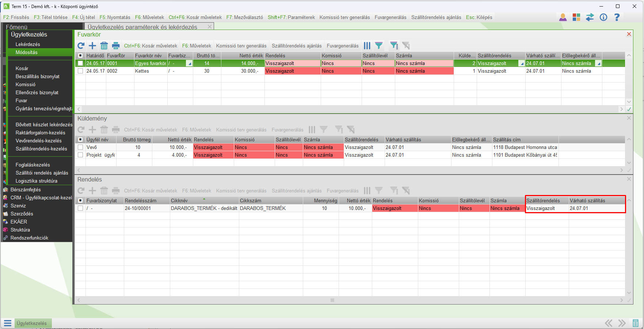This screenshot has height=329, width=644.
Task: Open filter settings icon in Fuvarkör toolbar
Action: click(x=394, y=46)
